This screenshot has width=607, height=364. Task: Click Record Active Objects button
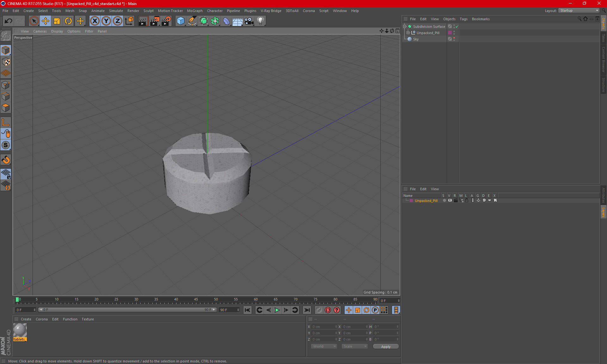pos(319,310)
